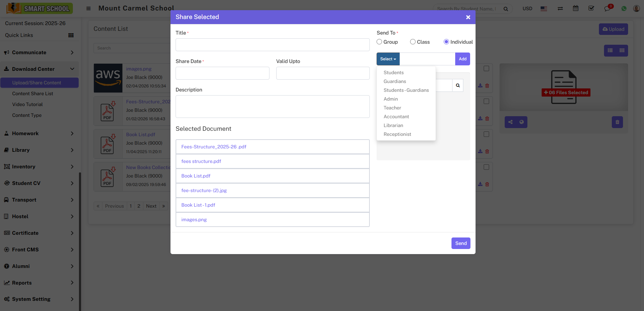Click the WhatsApp icon in header
Viewport: 644px width, 311px height.
[x=624, y=8]
